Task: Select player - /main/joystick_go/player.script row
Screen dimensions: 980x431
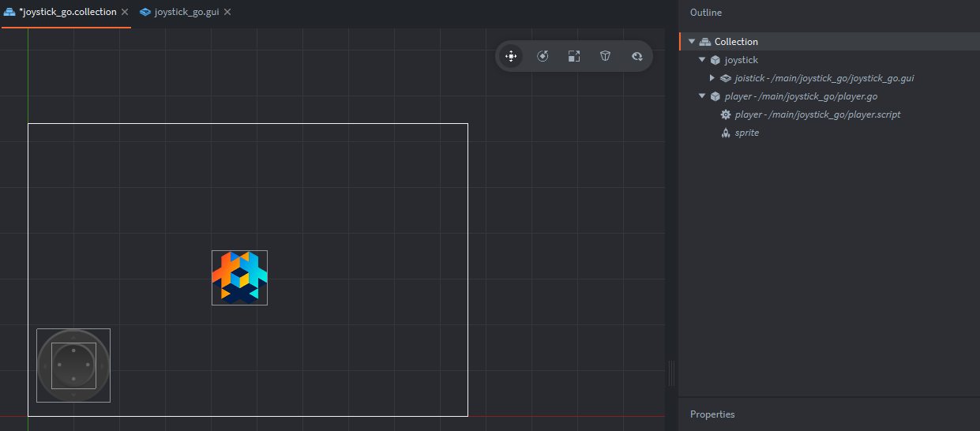Action: pyautogui.click(x=828, y=114)
